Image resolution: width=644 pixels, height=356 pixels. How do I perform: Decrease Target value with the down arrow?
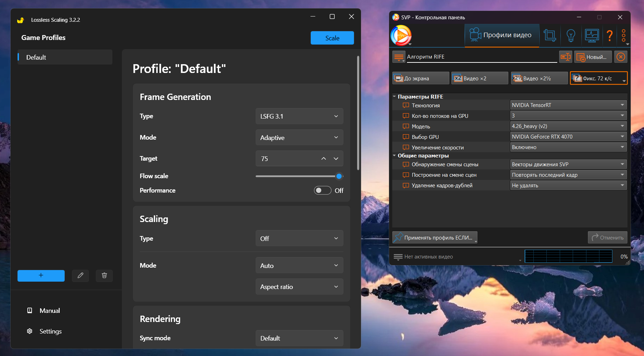336,159
